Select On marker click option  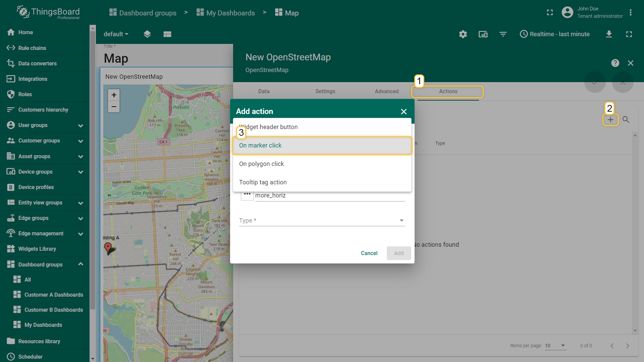tap(322, 145)
